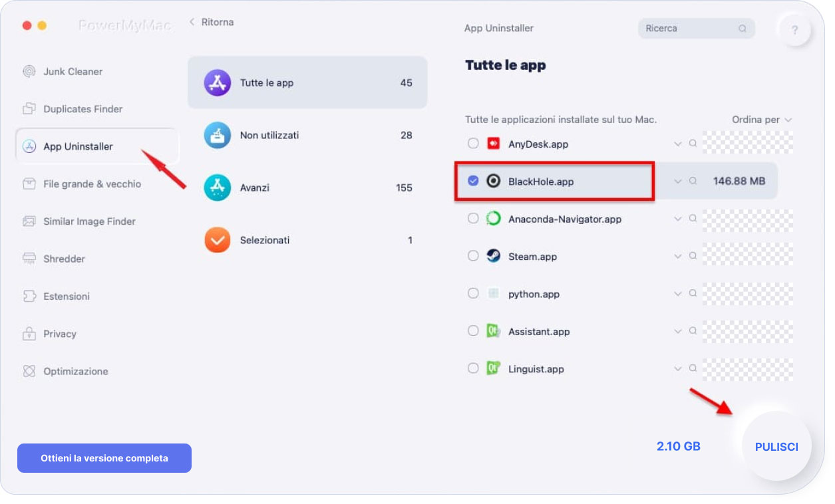Viewport: 835px width, 504px height.
Task: Uncheck the BlackHole.app checkbox
Action: click(x=473, y=181)
